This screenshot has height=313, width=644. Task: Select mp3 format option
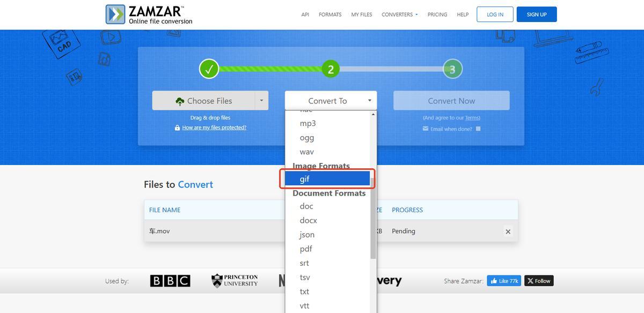(x=308, y=123)
